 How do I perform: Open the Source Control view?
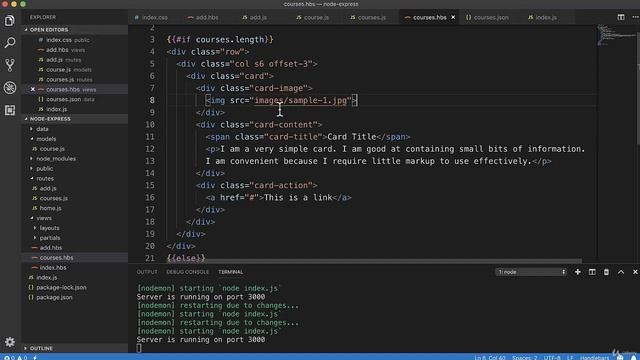point(10,65)
